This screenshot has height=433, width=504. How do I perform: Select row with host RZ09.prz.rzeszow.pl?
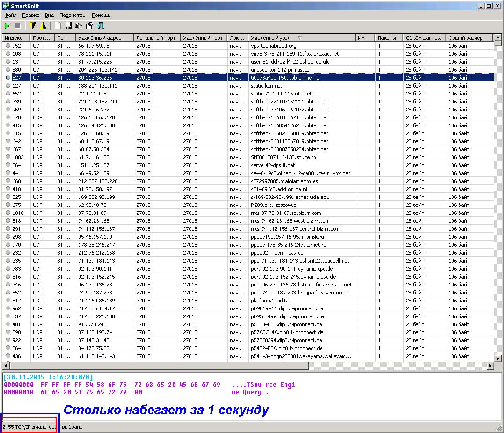pos(248,205)
